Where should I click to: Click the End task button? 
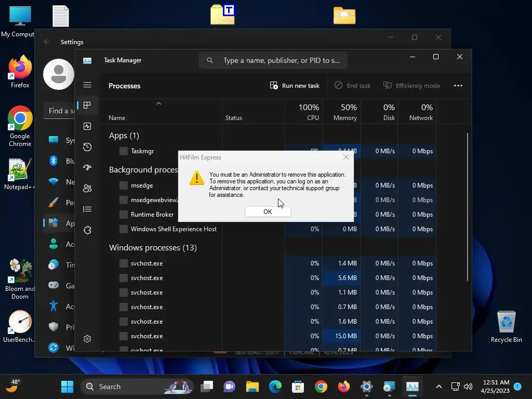pyautogui.click(x=353, y=86)
